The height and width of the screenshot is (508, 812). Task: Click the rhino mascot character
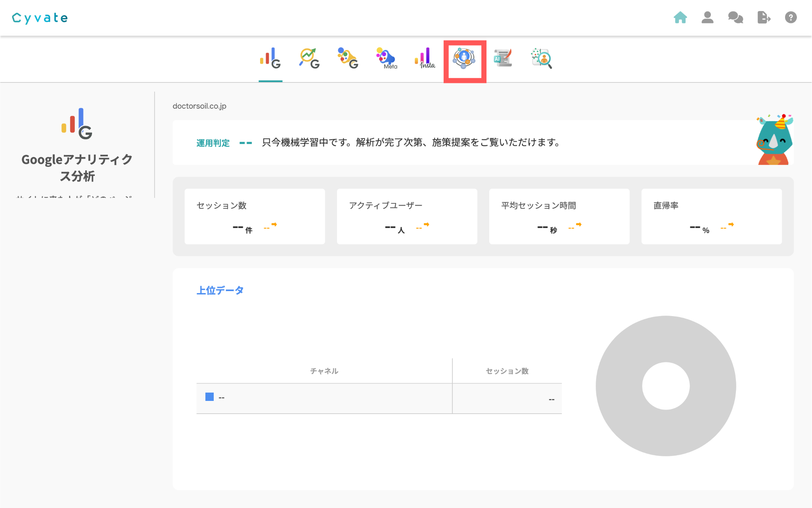point(774,140)
